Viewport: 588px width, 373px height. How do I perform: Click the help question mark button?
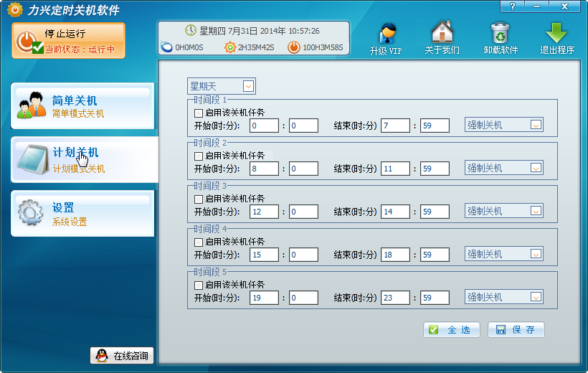click(x=513, y=6)
